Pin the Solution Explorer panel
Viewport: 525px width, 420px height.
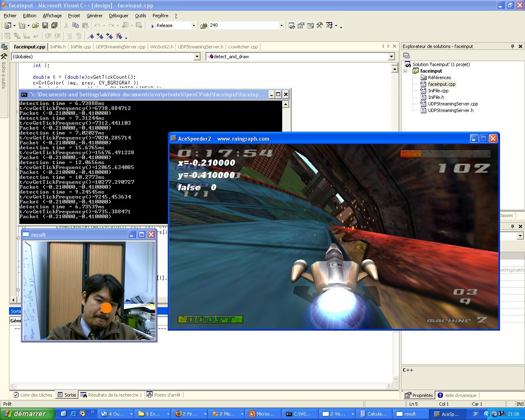point(512,46)
